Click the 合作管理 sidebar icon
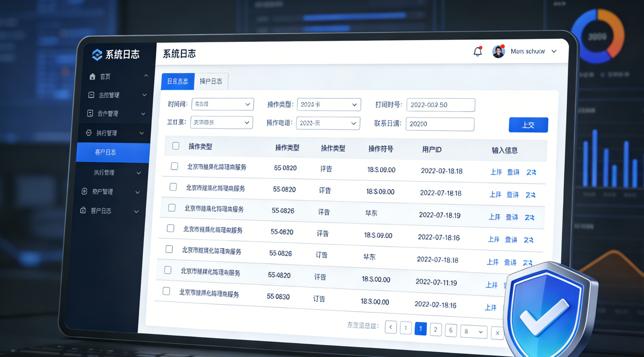Screen dimensions: 644x357 click(x=90, y=113)
